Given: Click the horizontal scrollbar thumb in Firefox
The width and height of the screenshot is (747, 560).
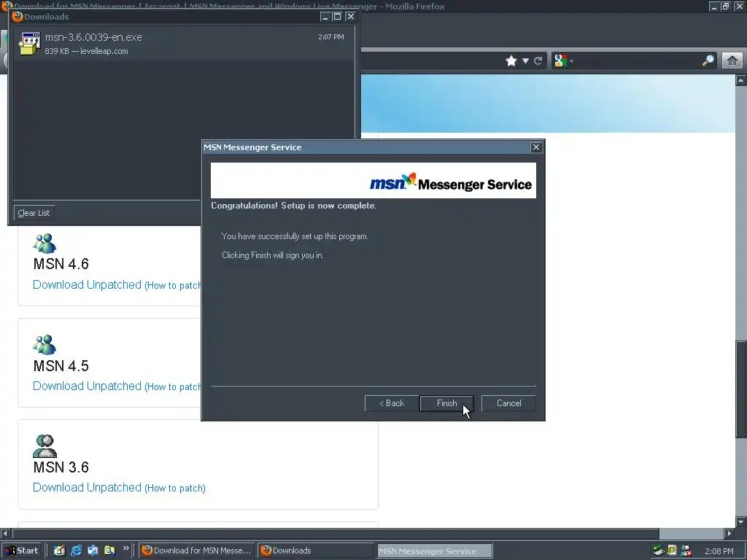Looking at the screenshot, I should tap(336, 533).
